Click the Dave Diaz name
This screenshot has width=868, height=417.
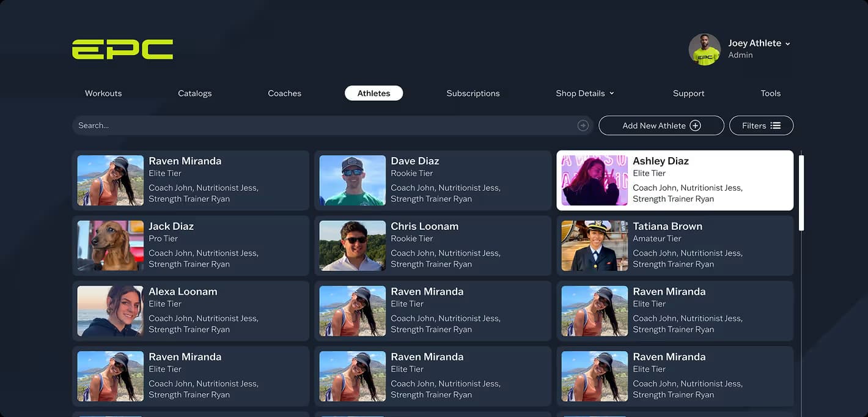pyautogui.click(x=415, y=161)
